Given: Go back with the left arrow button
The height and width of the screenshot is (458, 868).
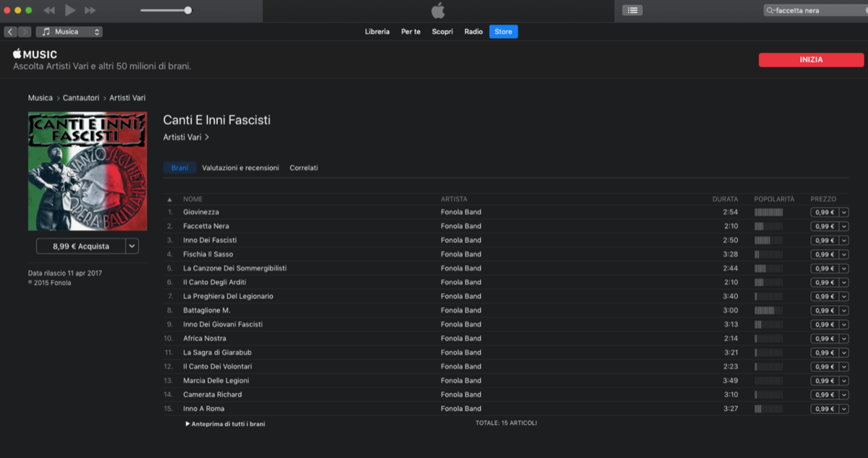Looking at the screenshot, I should pyautogui.click(x=10, y=32).
